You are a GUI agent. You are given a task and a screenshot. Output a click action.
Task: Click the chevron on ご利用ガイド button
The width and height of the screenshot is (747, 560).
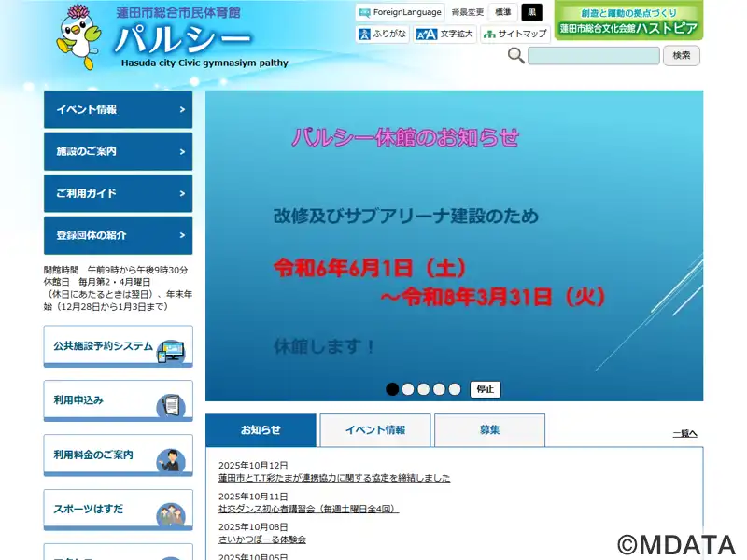coord(182,193)
